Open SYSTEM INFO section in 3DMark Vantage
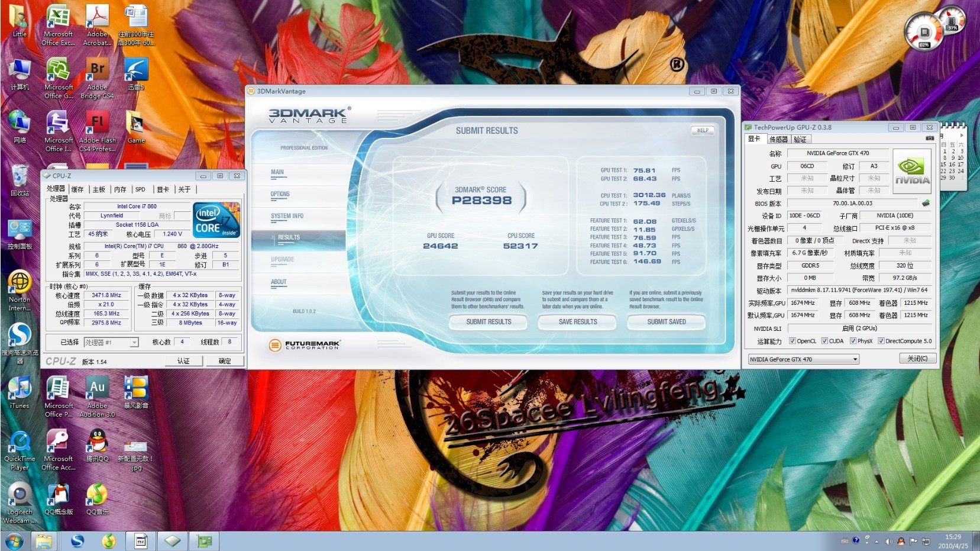 287,216
